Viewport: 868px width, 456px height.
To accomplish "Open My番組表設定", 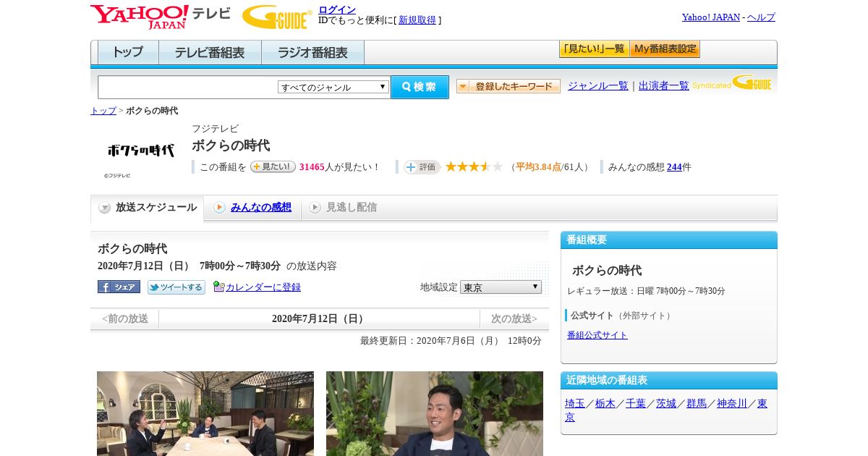I will pyautogui.click(x=665, y=49).
